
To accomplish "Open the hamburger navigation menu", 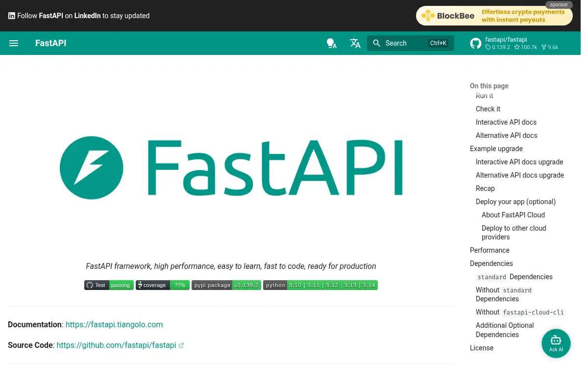I will tap(14, 43).
